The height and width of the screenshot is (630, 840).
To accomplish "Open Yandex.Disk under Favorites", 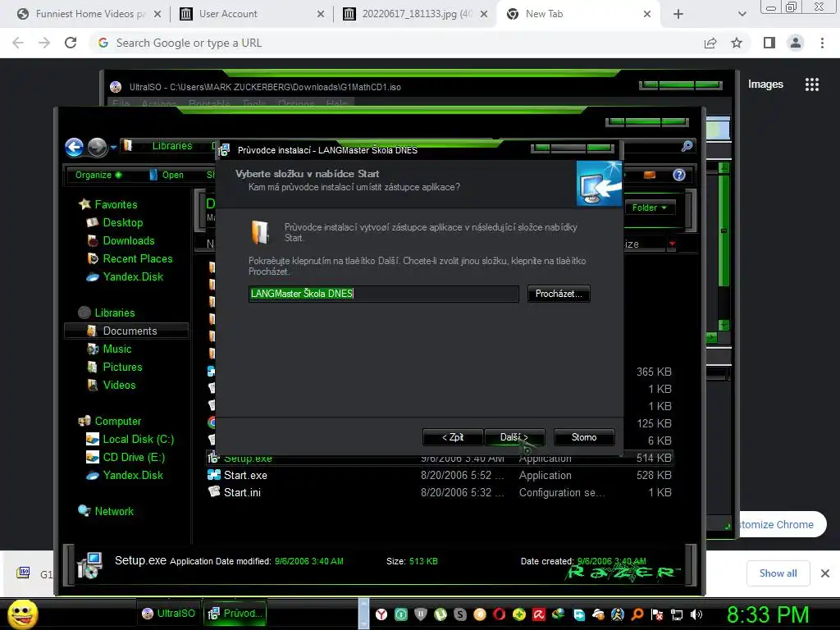I will coord(133,277).
